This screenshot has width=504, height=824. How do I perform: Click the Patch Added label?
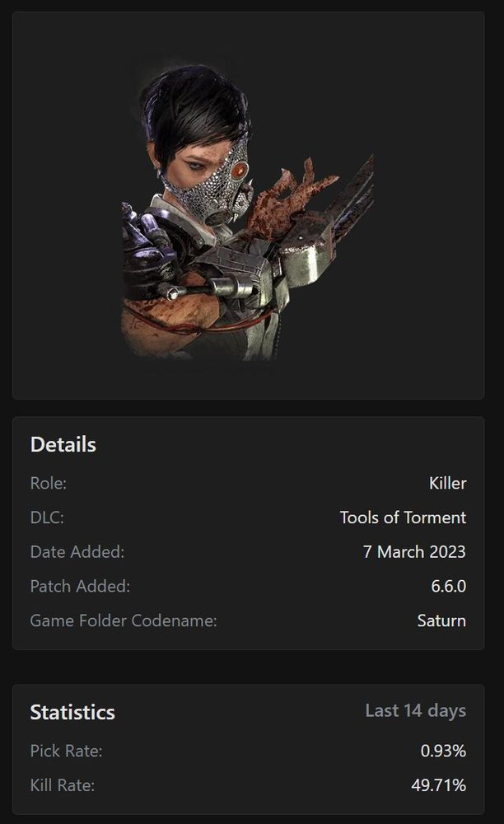point(80,586)
